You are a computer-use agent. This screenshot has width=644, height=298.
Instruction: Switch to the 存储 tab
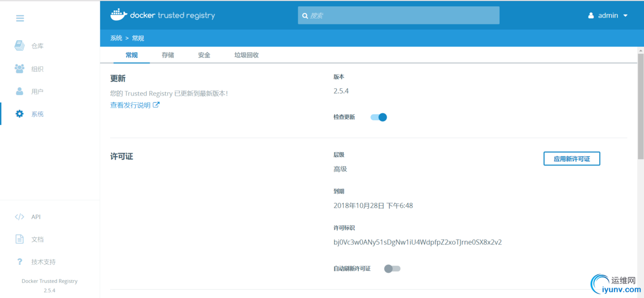click(168, 55)
